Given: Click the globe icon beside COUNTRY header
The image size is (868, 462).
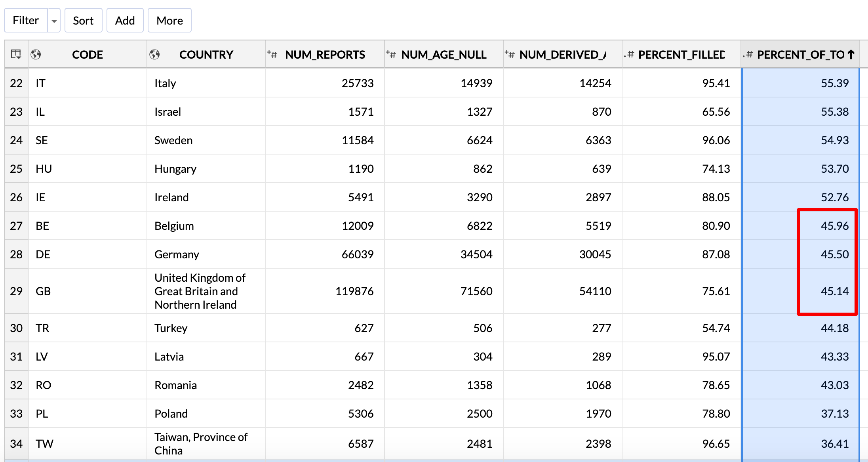Looking at the screenshot, I should point(154,54).
